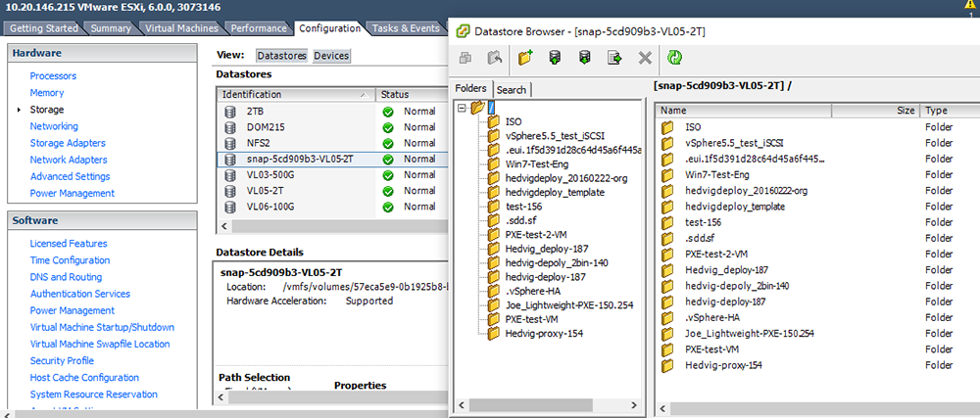This screenshot has width=980, height=418.
Task: Click the ISO folder icon in file list
Action: point(668,127)
